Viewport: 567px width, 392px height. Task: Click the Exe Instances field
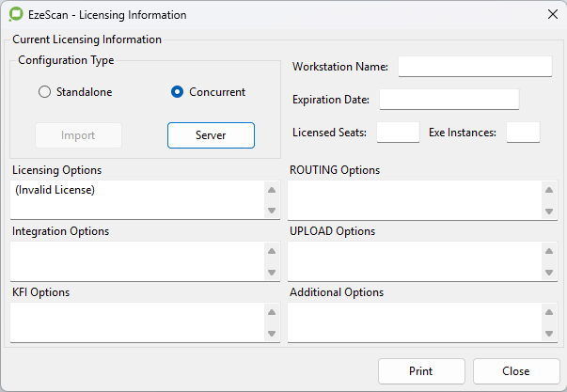click(523, 132)
